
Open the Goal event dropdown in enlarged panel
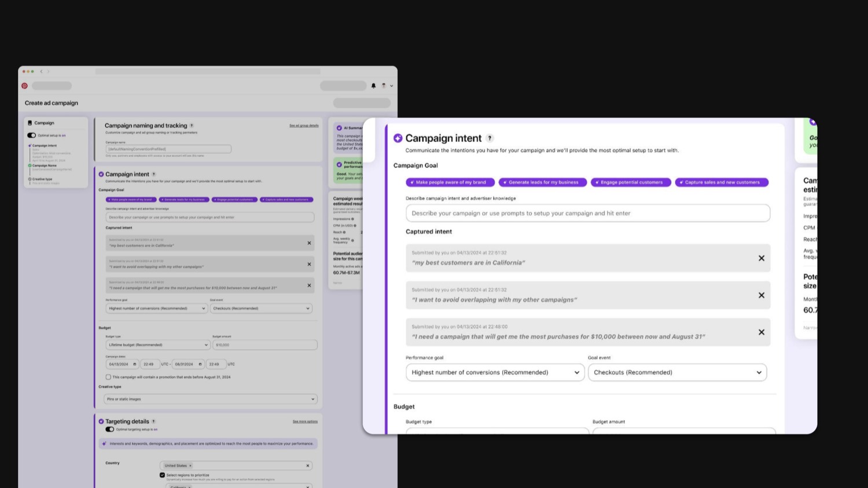click(678, 372)
